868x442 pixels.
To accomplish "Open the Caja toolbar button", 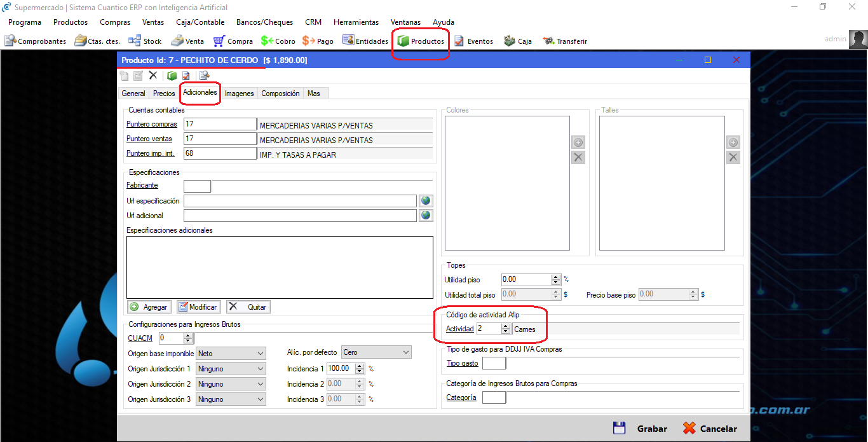I will pos(518,41).
